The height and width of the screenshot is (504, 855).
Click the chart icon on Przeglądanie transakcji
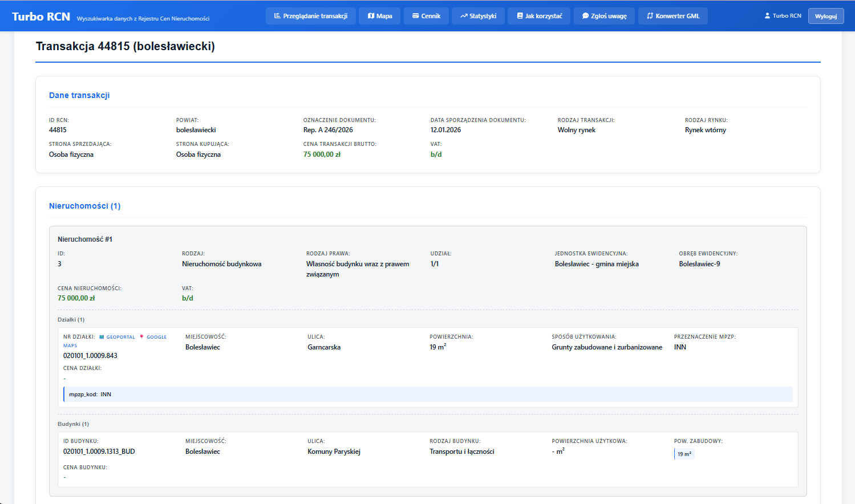[x=277, y=16]
